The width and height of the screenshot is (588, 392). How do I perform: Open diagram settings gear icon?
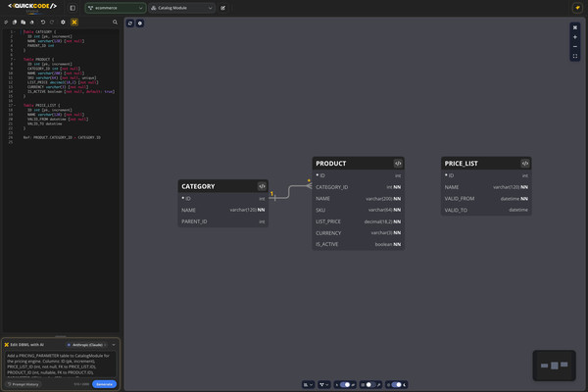coord(140,24)
